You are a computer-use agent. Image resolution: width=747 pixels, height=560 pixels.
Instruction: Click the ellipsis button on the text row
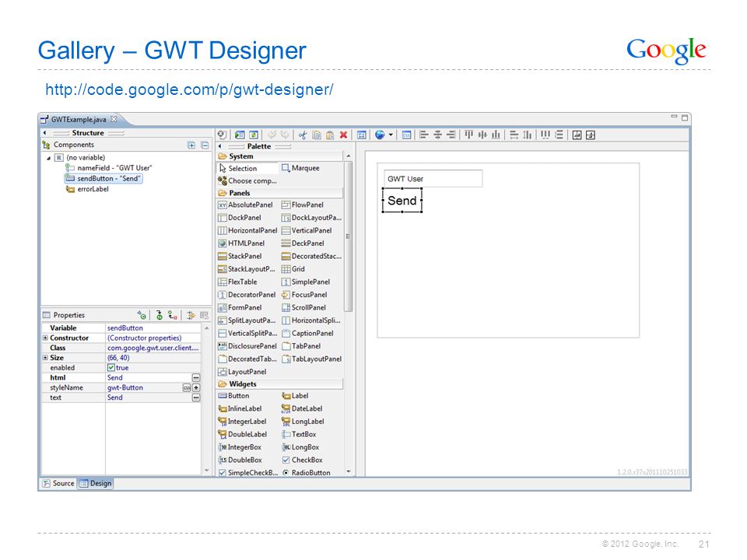pyautogui.click(x=196, y=397)
